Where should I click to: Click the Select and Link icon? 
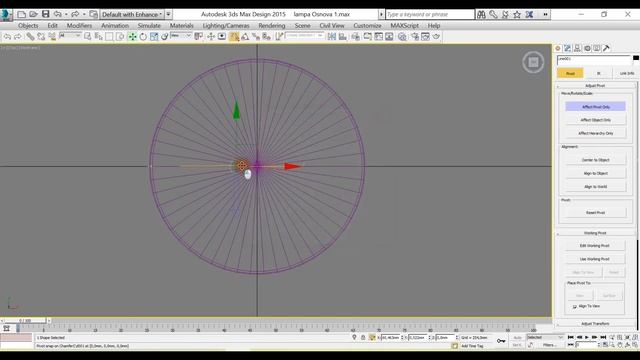tap(30, 37)
